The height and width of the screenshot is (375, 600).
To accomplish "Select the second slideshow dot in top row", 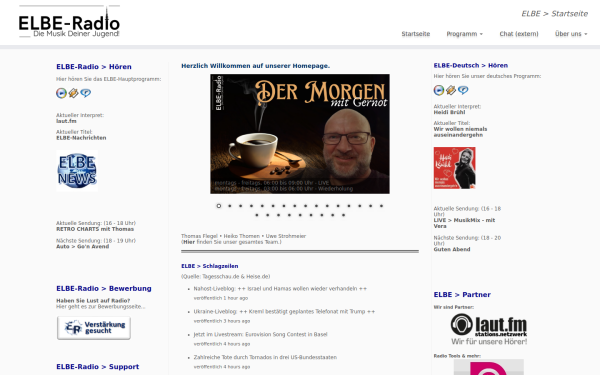I will pos(230,206).
